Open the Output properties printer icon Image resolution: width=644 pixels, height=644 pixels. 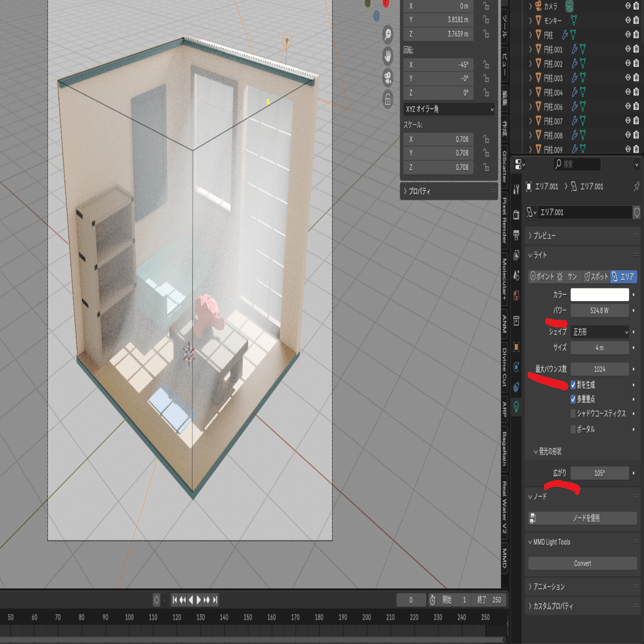[516, 234]
